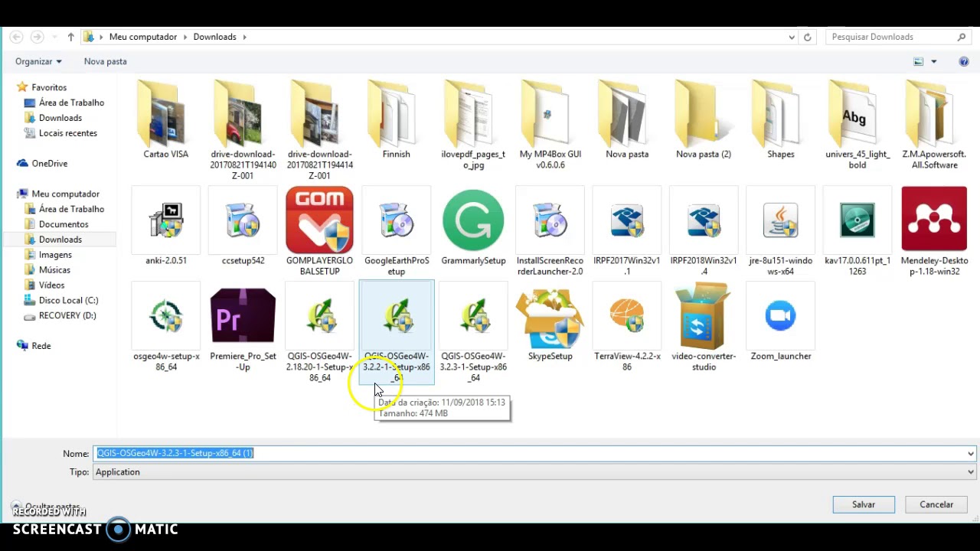Select the Z.M.Apowersoft.All.Software folder

(x=934, y=126)
